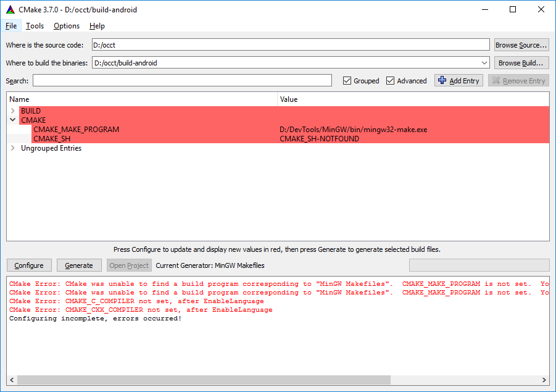
Task: Click the Add Entry button label
Action: (464, 81)
